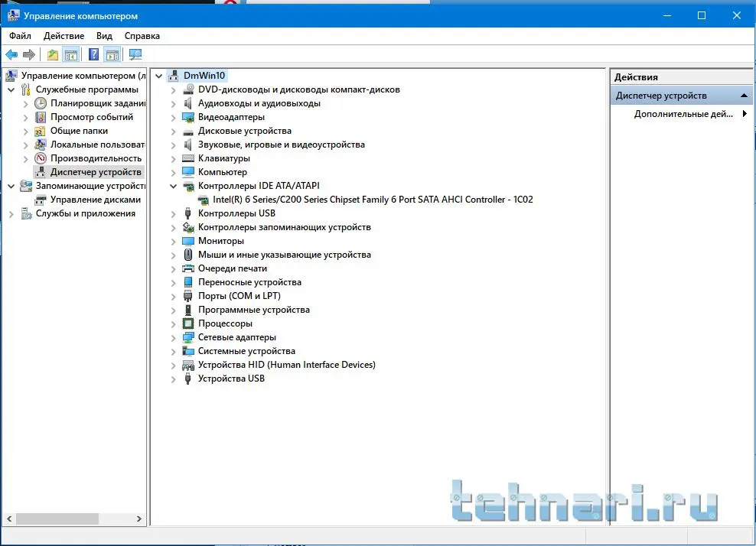Click the left pane horizontal scrollbar thumb
756x546 pixels.
[x=57, y=519]
